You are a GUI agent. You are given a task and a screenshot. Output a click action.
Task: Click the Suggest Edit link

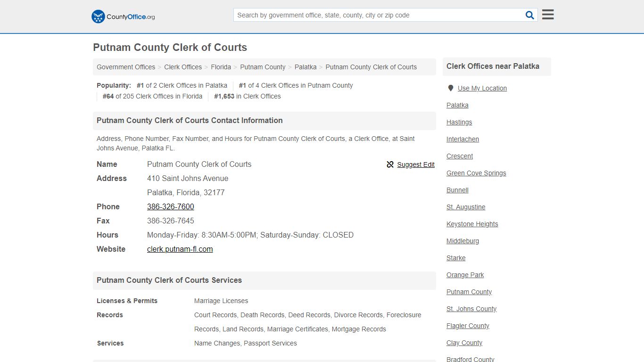pyautogui.click(x=416, y=165)
